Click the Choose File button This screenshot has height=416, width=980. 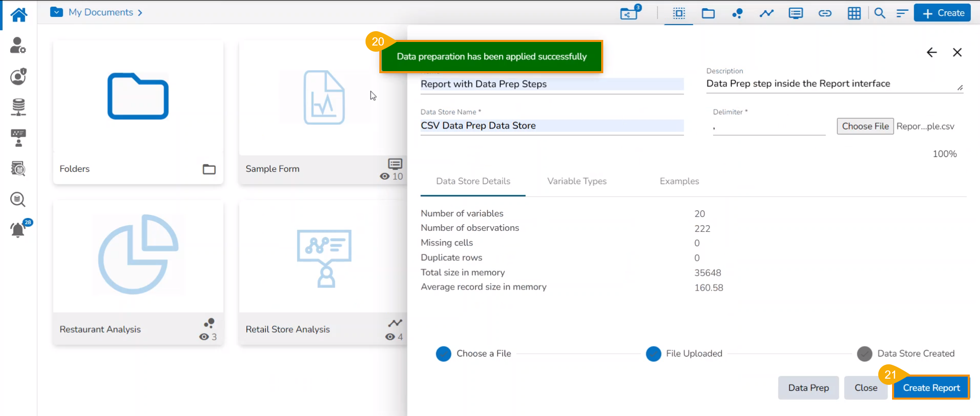click(x=865, y=126)
